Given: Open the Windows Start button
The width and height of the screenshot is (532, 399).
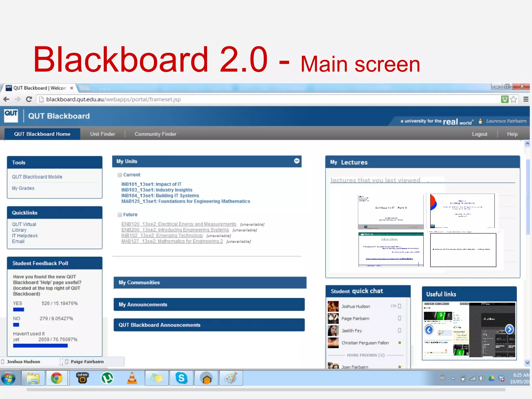Looking at the screenshot, I should (9, 378).
